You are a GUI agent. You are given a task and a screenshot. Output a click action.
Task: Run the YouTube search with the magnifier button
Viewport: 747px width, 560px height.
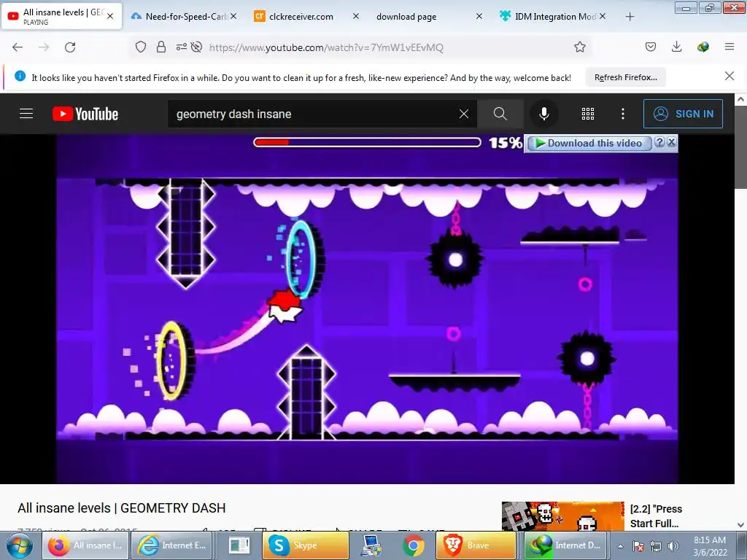(x=500, y=114)
